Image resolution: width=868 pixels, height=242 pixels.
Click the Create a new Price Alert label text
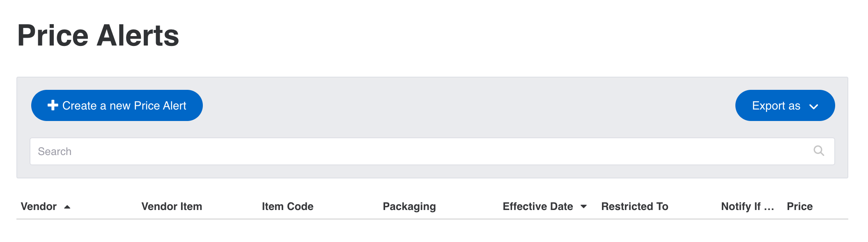124,106
